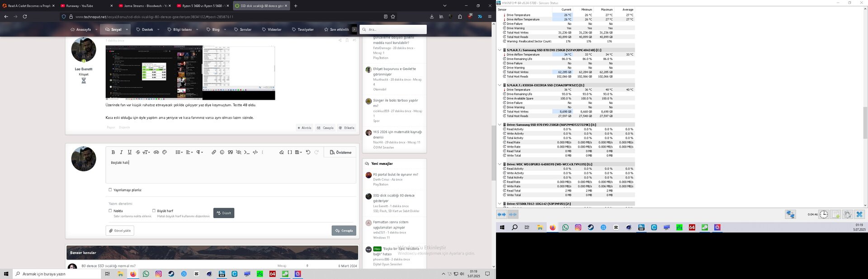This screenshot has width=868, height=279.
Task: Click HWiNFO expand columns blue arrows button
Action: 501,214
